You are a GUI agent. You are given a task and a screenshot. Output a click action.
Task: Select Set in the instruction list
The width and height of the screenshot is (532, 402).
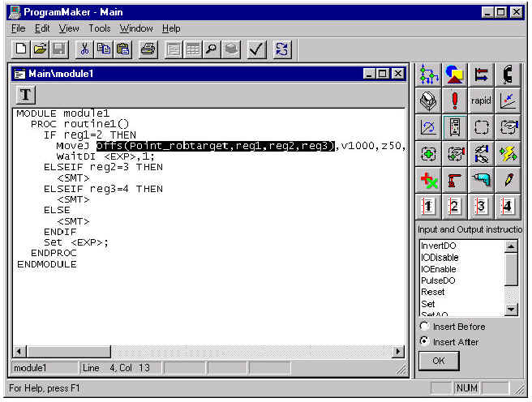pos(428,304)
